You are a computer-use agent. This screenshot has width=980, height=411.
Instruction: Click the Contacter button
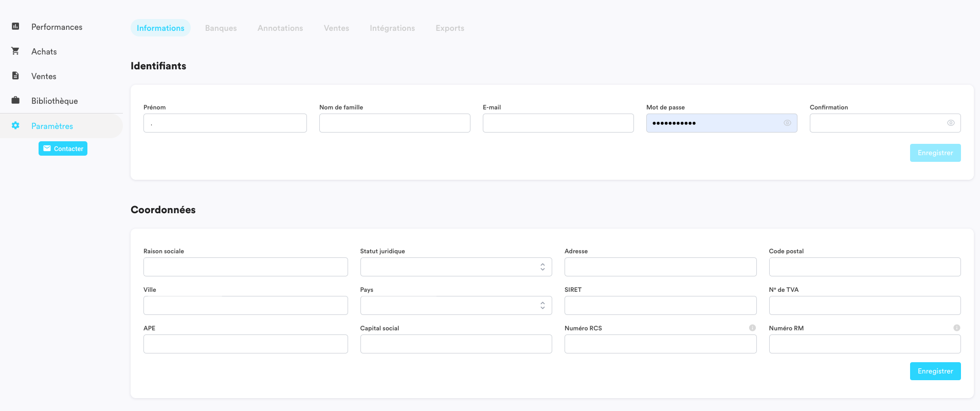[63, 148]
